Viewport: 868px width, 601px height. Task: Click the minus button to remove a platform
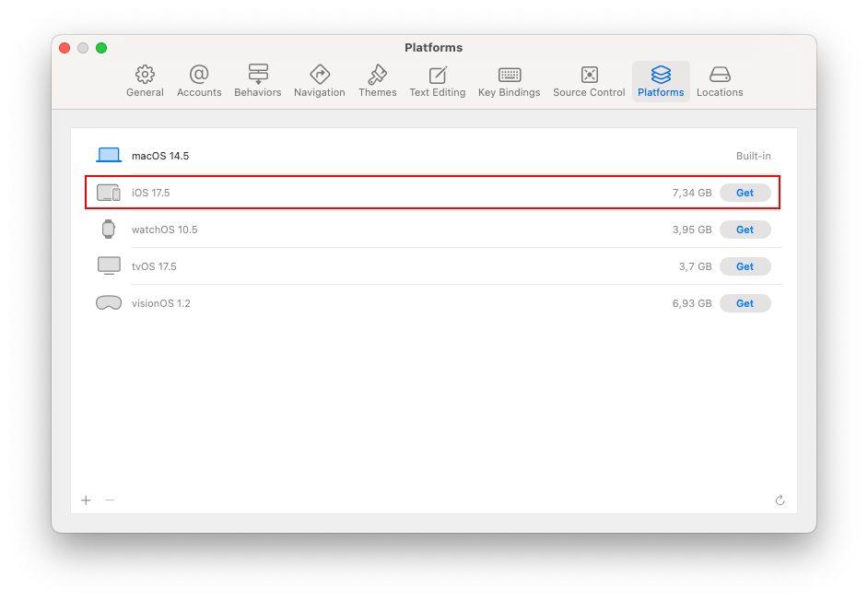point(110,500)
